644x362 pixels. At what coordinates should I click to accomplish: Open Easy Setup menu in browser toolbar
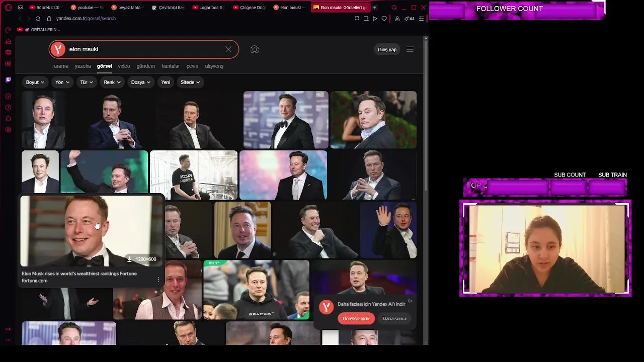click(x=421, y=19)
